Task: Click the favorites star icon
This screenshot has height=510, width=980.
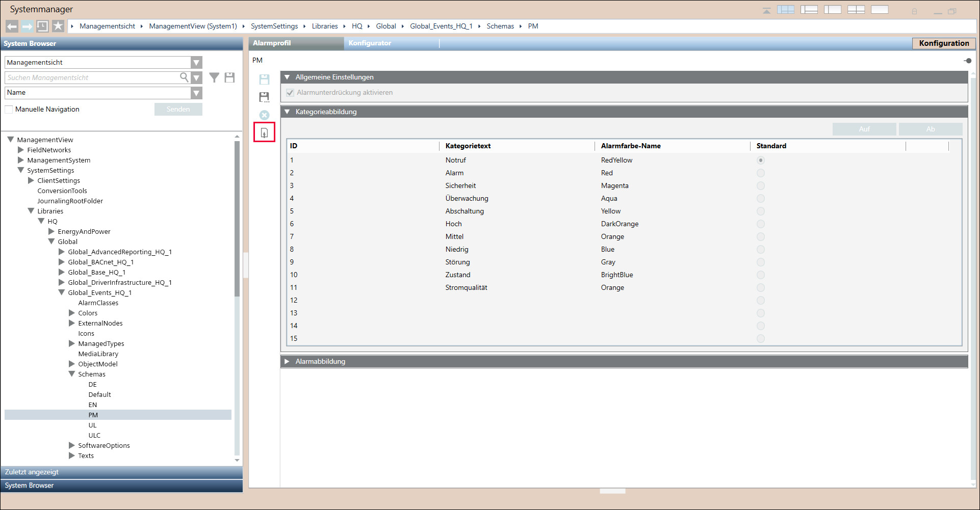Action: point(58,26)
